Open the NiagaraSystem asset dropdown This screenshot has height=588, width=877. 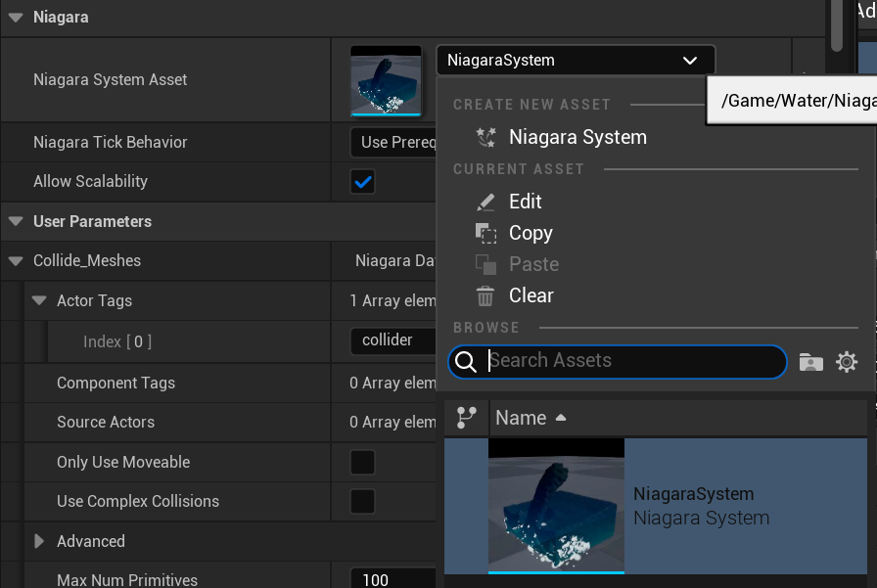(576, 60)
